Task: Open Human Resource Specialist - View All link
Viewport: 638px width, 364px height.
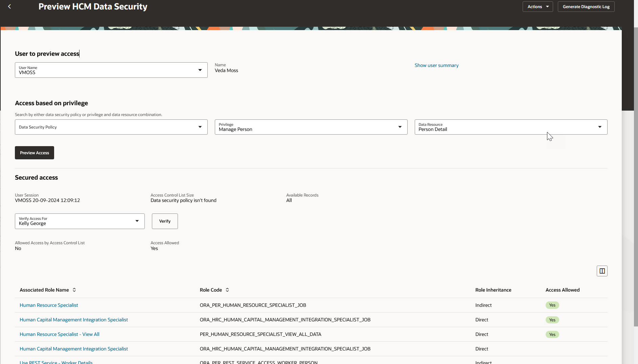Action: tap(60, 334)
